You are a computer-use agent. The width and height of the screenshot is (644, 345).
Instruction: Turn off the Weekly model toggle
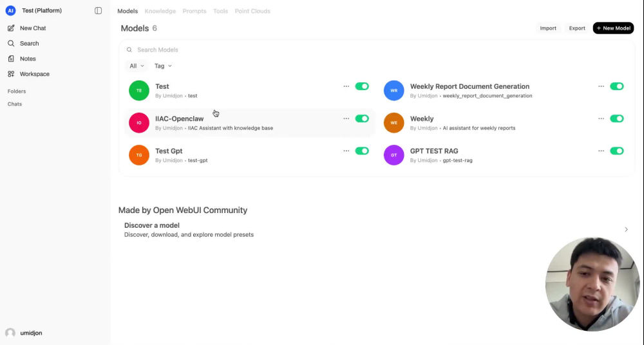pos(617,118)
